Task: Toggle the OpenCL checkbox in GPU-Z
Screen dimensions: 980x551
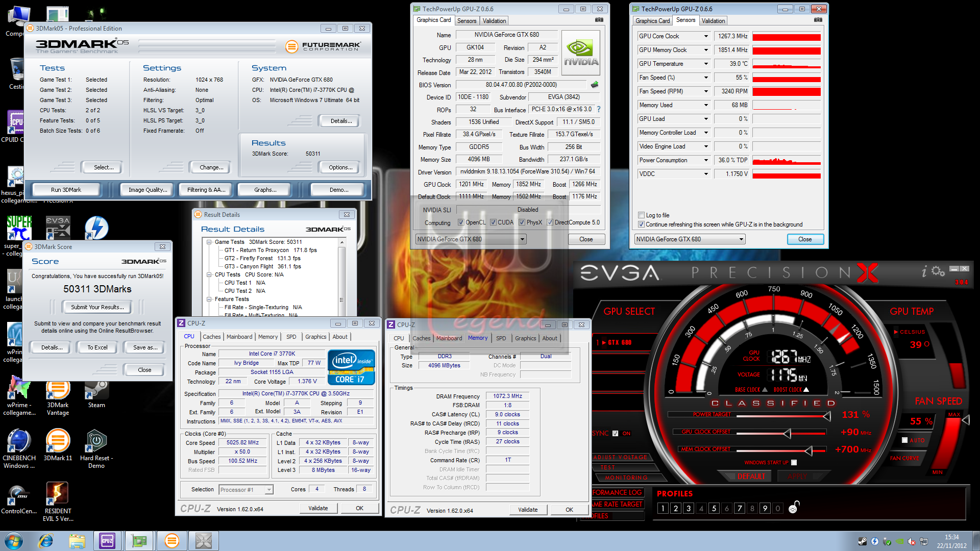Action: [461, 222]
